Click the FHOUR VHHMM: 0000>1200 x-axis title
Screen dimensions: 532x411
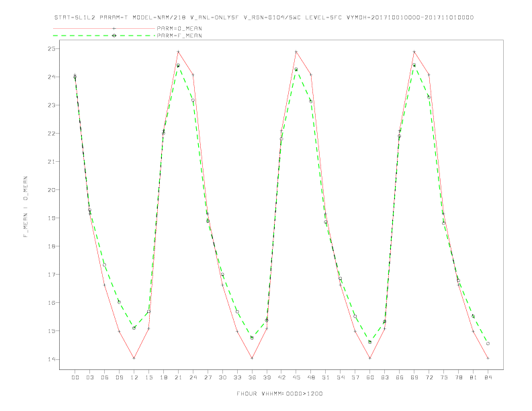279,394
